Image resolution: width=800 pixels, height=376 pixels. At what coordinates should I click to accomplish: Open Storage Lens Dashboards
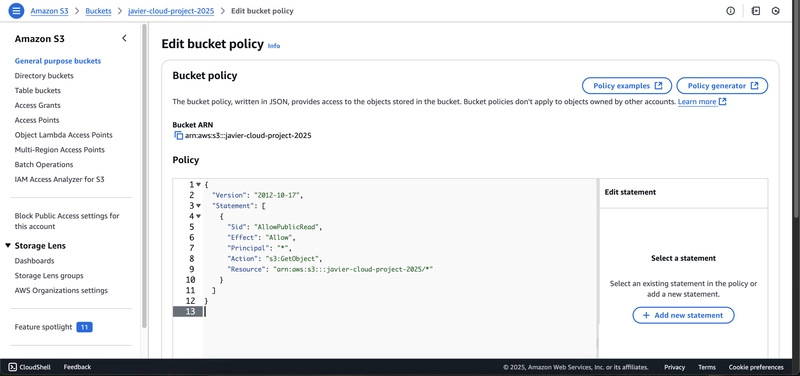click(34, 261)
